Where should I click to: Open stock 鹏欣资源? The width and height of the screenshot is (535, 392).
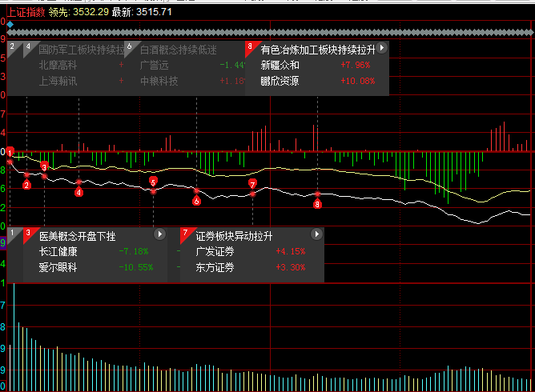tap(280, 81)
